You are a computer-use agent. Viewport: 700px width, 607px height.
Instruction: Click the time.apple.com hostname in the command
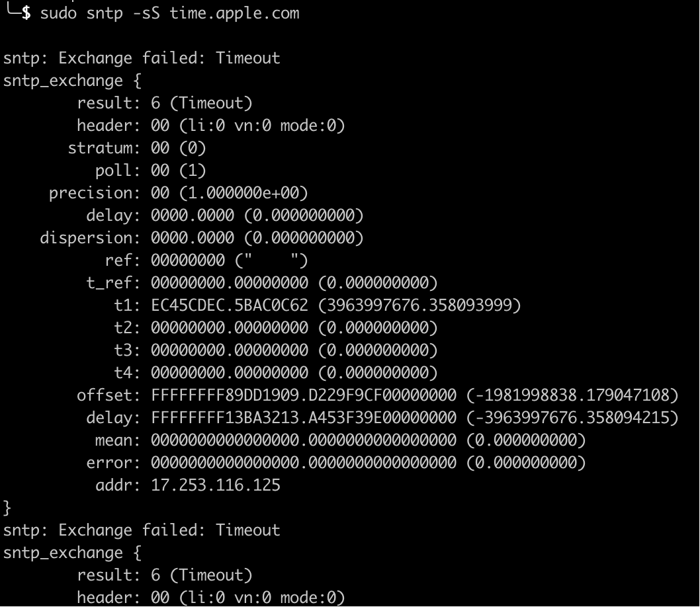point(234,13)
